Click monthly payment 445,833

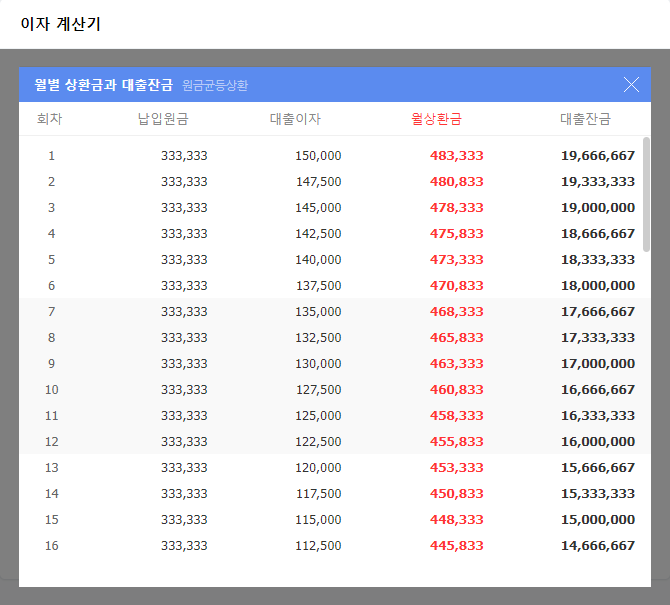[456, 546]
